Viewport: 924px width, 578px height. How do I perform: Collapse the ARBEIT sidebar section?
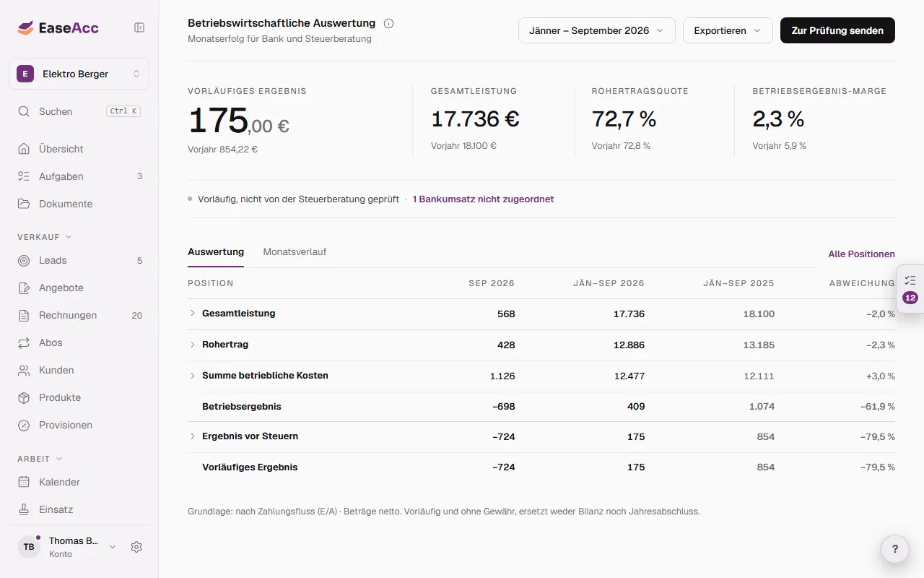coord(40,459)
